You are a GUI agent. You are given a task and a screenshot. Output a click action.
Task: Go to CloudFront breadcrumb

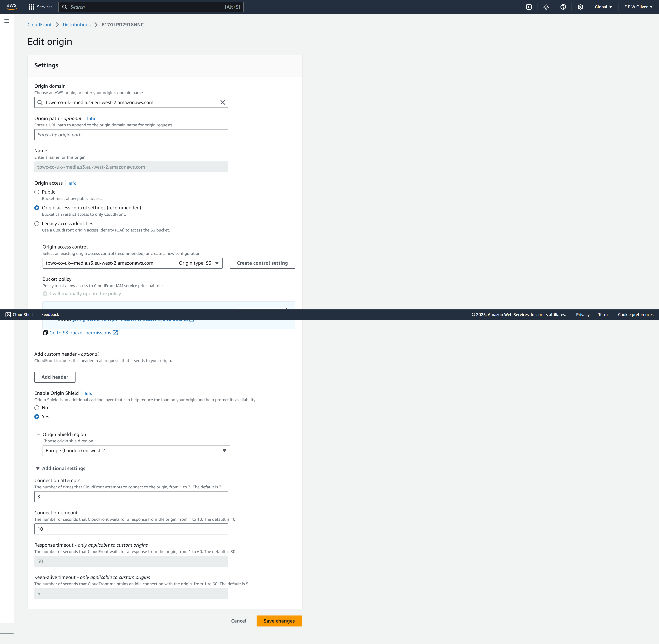39,25
